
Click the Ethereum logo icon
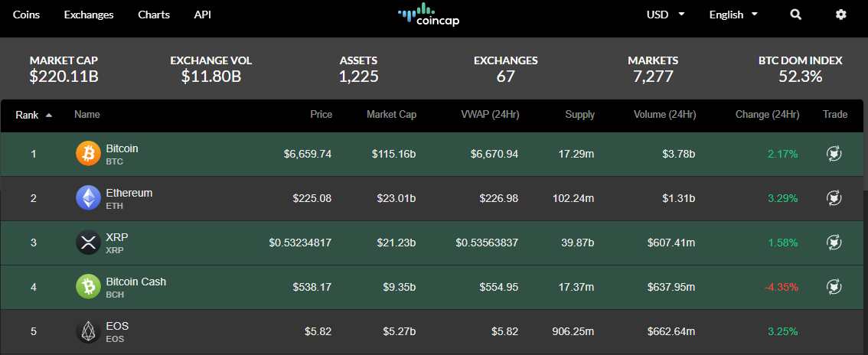pyautogui.click(x=88, y=198)
